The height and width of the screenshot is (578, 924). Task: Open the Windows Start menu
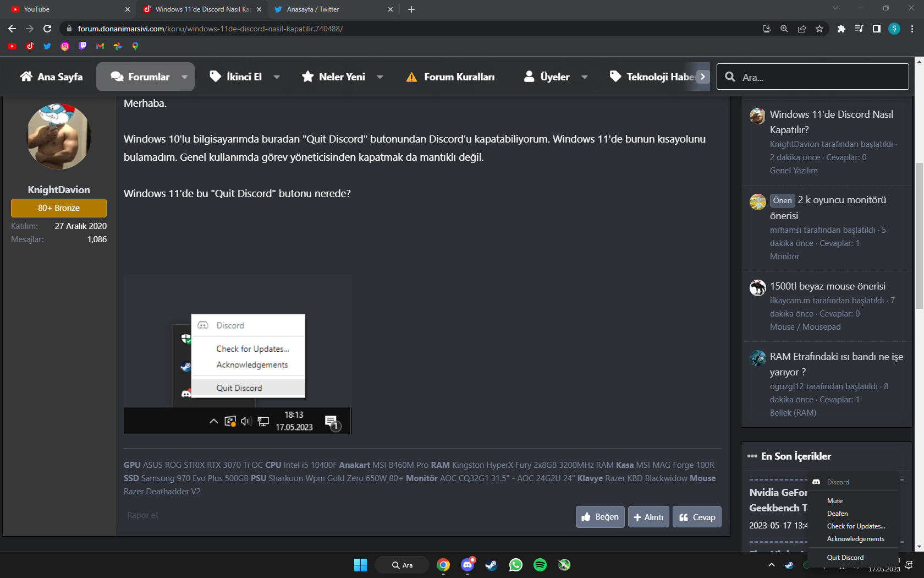(x=360, y=565)
